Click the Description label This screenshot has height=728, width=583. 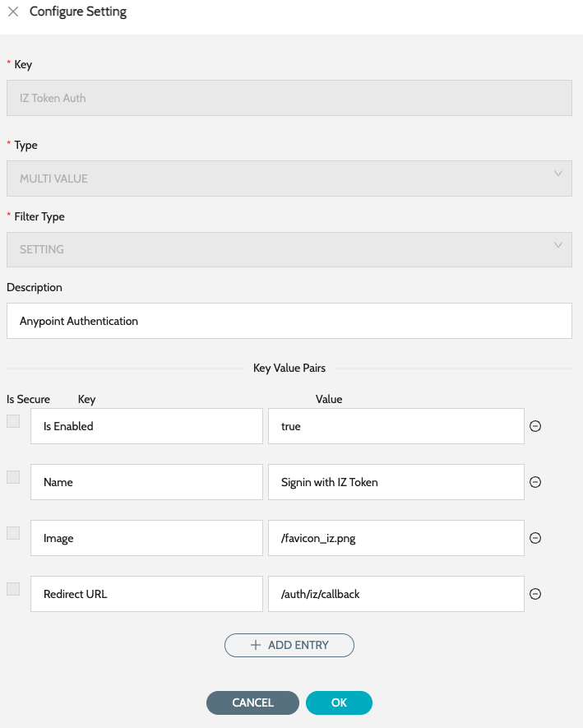point(35,287)
